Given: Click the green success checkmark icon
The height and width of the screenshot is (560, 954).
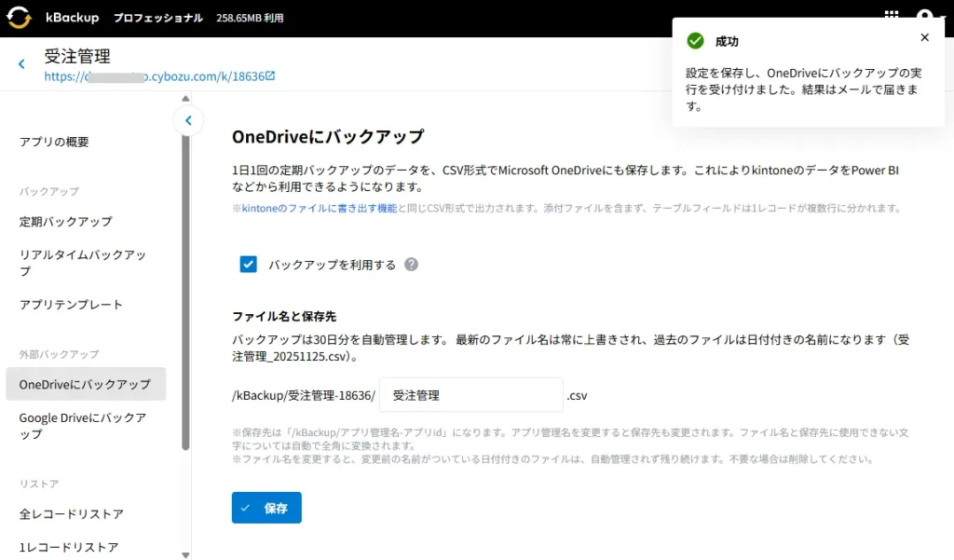Looking at the screenshot, I should (x=697, y=40).
